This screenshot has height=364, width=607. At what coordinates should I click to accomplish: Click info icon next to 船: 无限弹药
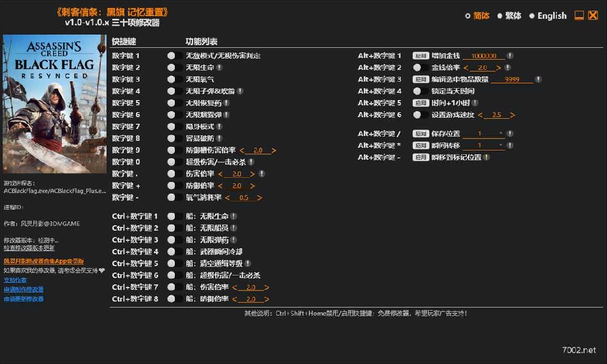tap(234, 240)
